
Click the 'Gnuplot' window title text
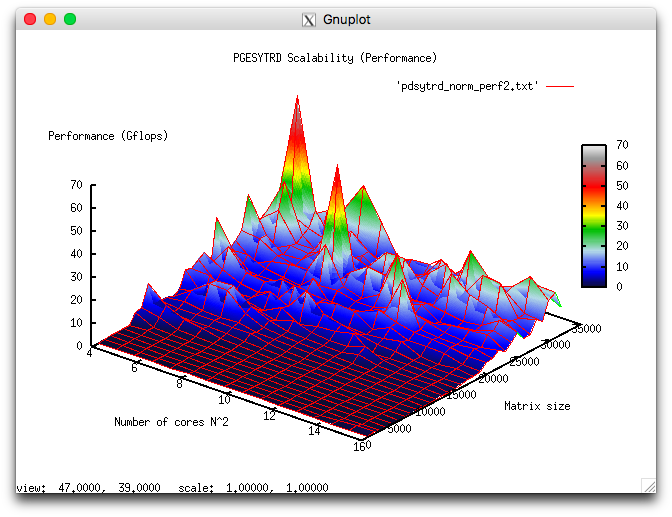347,20
